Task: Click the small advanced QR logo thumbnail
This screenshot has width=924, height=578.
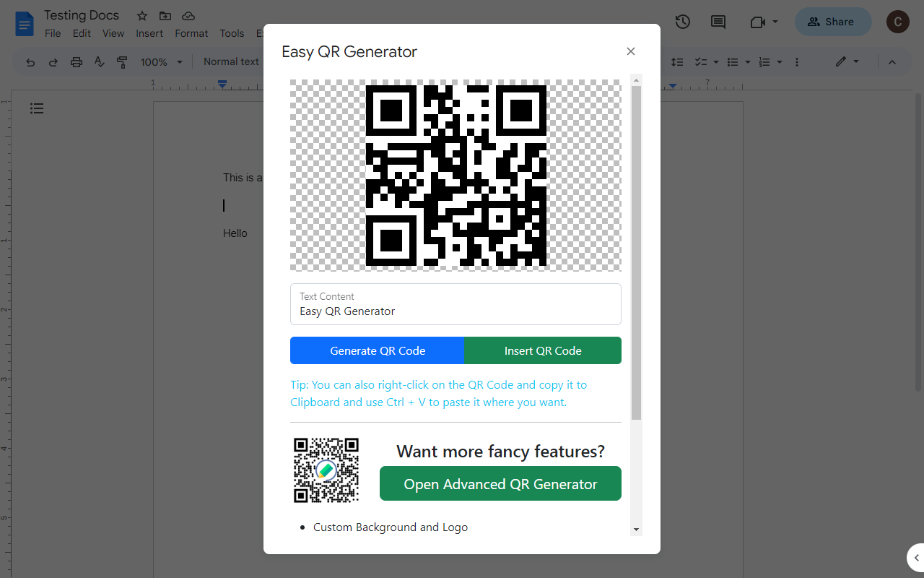Action: [x=326, y=470]
